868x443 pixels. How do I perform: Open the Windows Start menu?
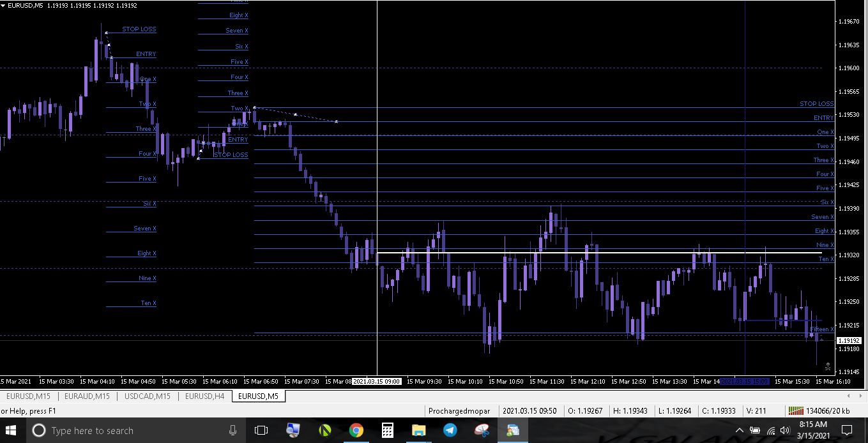(11, 430)
